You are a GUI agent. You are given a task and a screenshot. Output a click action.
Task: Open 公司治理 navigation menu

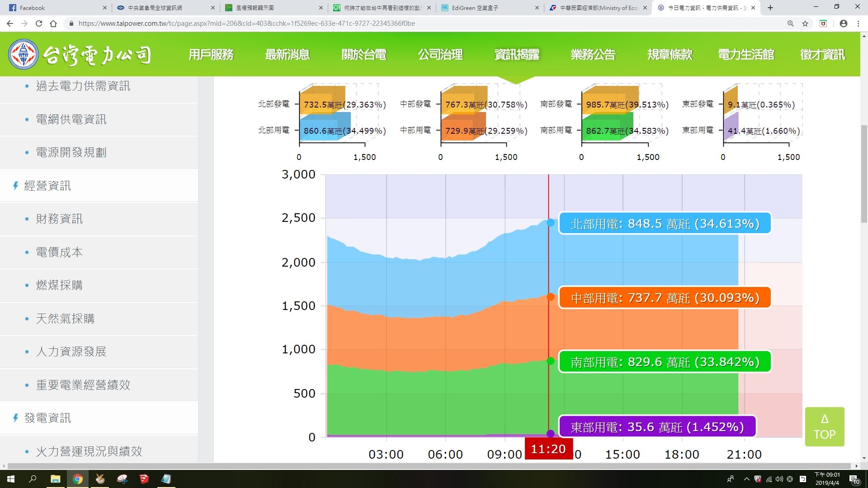440,55
